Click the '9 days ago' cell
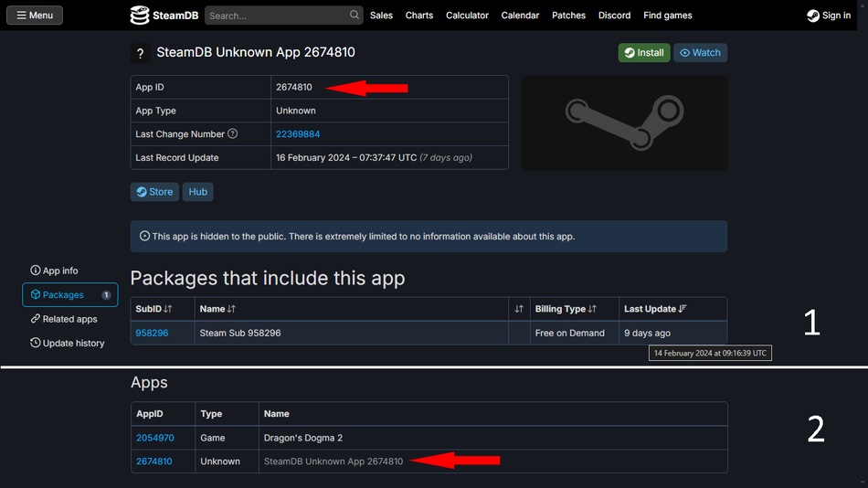This screenshot has width=868, height=488. click(672, 333)
